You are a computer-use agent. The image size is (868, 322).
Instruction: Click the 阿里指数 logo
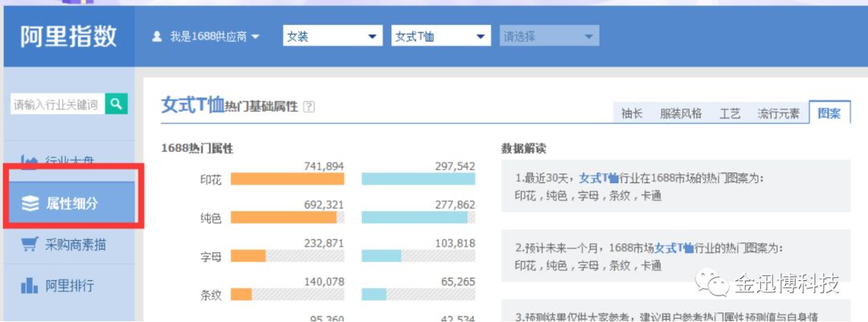(68, 36)
